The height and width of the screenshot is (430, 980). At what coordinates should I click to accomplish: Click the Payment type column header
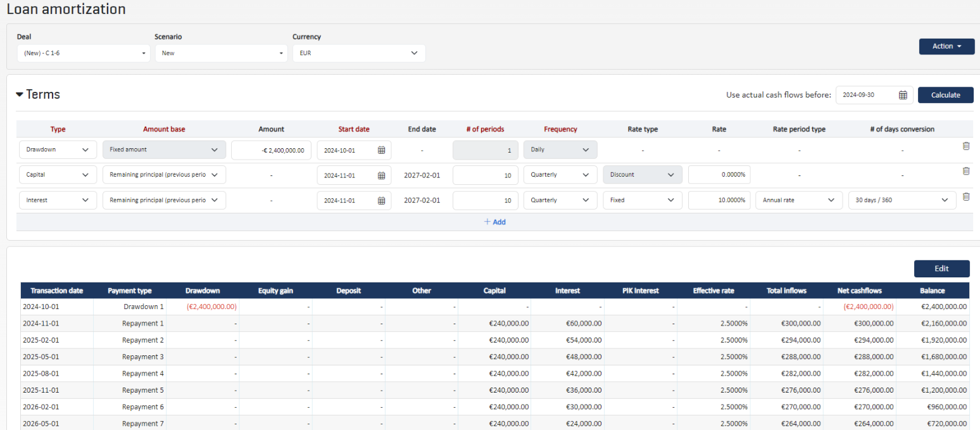click(x=130, y=291)
